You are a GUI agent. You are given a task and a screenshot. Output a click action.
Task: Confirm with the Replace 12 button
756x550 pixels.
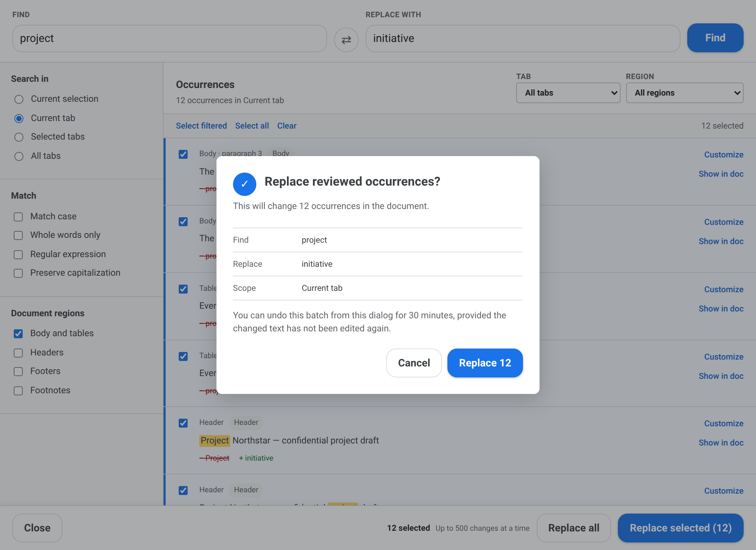tap(485, 363)
